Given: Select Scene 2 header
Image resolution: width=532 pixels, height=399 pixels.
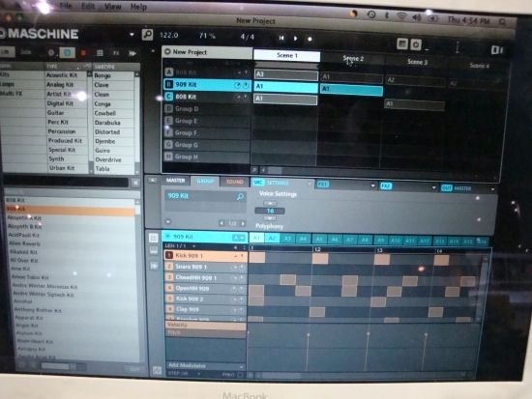Looking at the screenshot, I should 353,59.
